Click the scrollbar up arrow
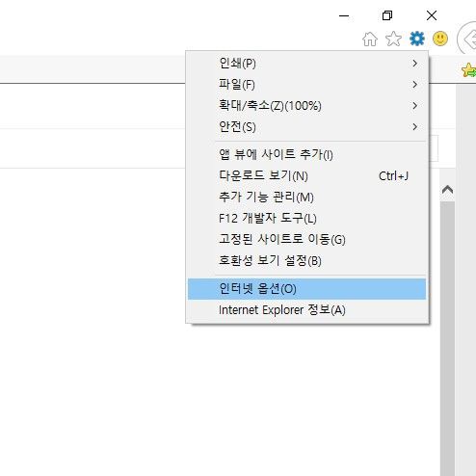This screenshot has height=476, width=476. click(447, 190)
